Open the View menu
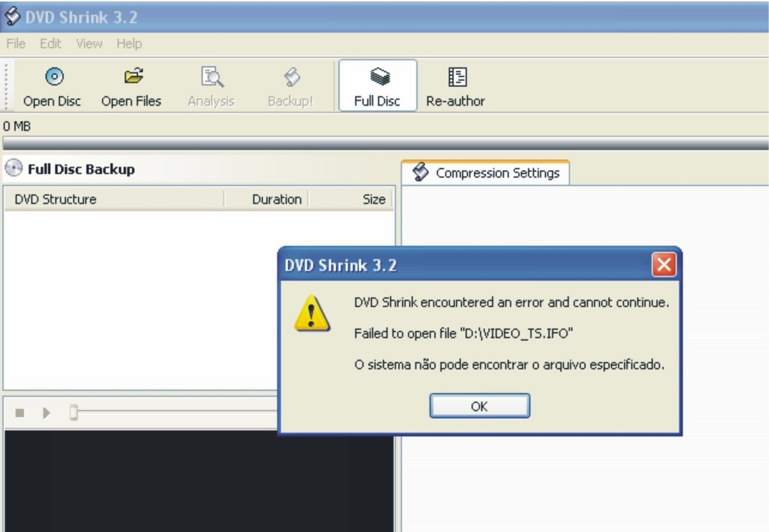This screenshot has height=532, width=769. coord(89,44)
